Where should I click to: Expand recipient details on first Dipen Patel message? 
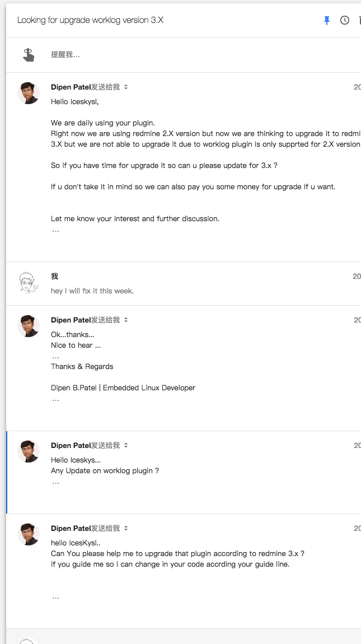point(126,87)
